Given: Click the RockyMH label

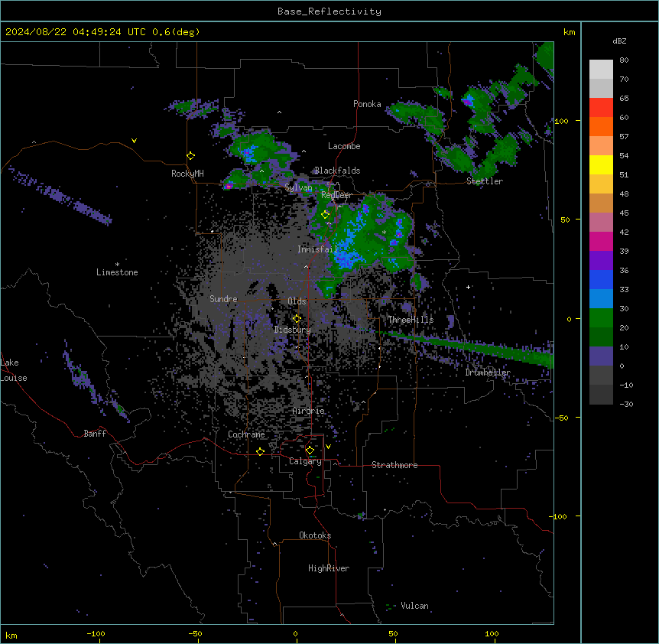Looking at the screenshot, I should 187,174.
